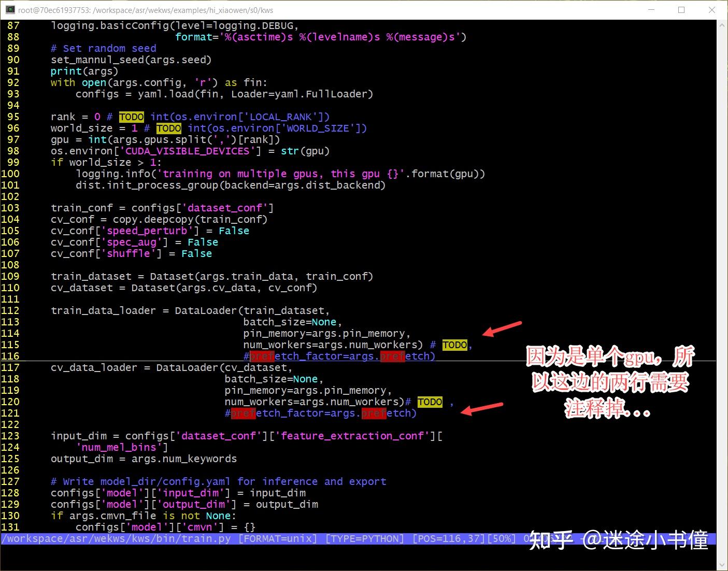Click the TODO highlight on line 115
Image resolution: width=728 pixels, height=571 pixels.
pos(455,345)
